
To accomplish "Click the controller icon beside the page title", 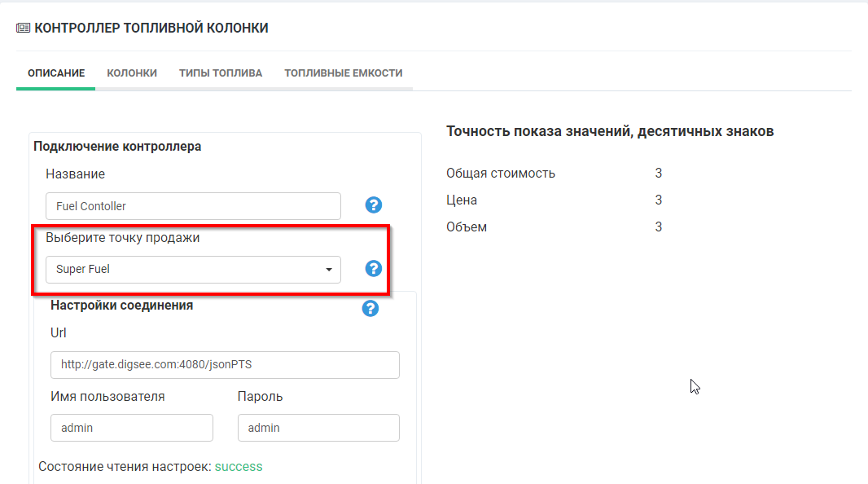I will pos(23,29).
